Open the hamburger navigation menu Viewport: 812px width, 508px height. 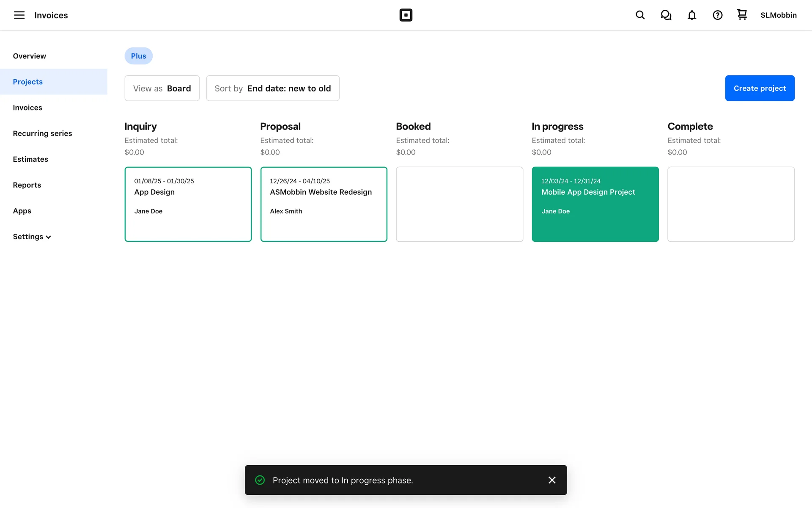tap(19, 15)
